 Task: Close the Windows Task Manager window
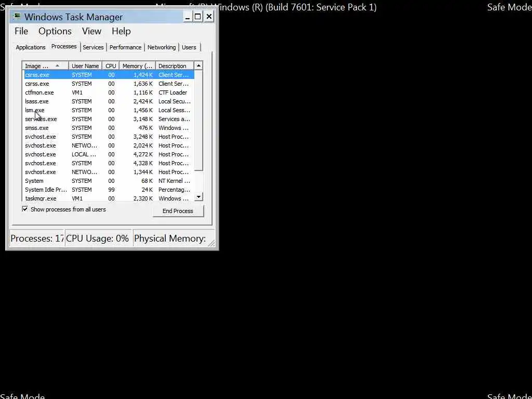click(x=209, y=16)
